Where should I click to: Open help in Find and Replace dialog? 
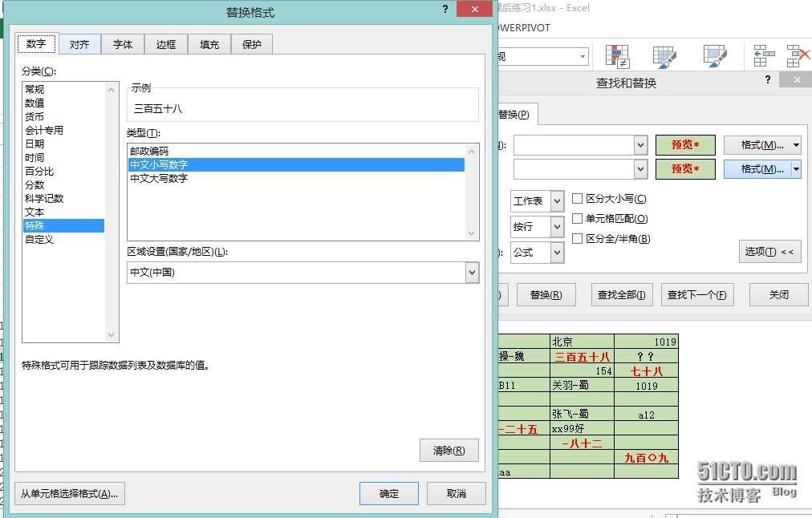768,79
